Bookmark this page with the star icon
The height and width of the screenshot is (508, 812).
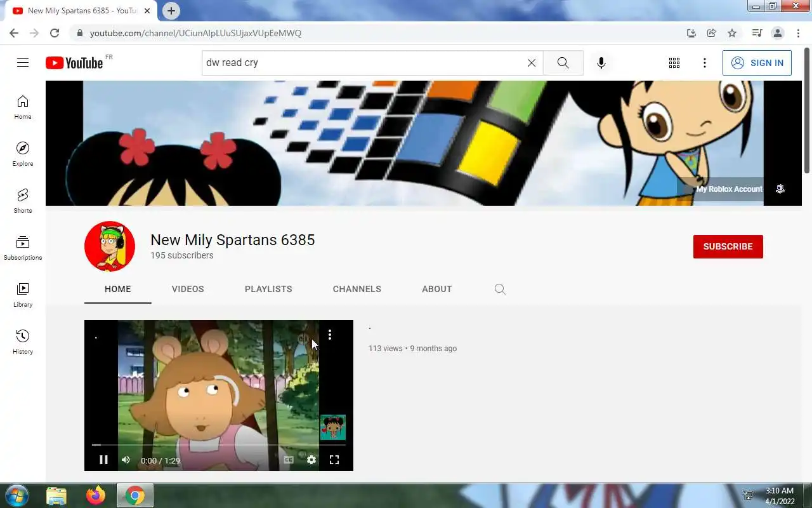pyautogui.click(x=732, y=33)
